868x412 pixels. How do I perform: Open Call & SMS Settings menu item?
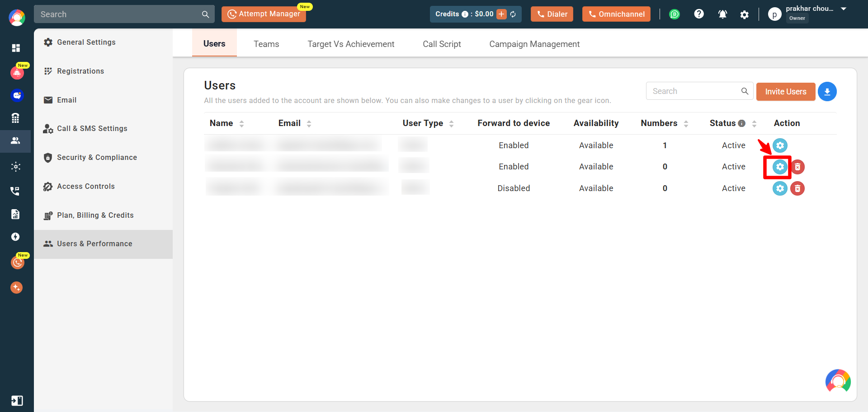pyautogui.click(x=103, y=128)
